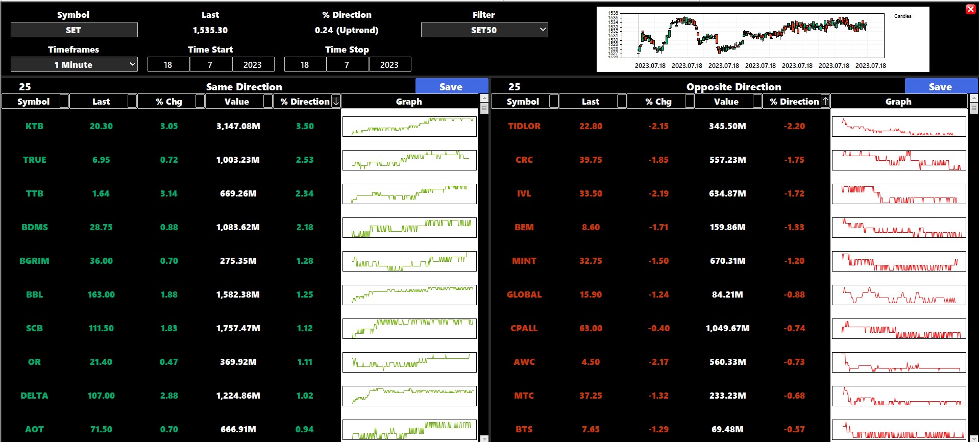Click the 0.24 (Uptrend) direction value
This screenshot has height=442, width=980.
click(x=347, y=30)
